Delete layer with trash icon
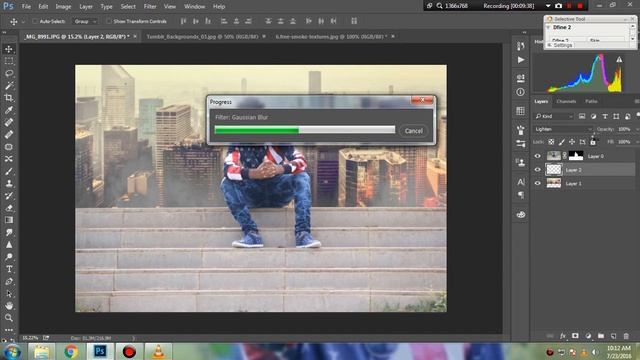This screenshot has height=360, width=640. click(626, 336)
